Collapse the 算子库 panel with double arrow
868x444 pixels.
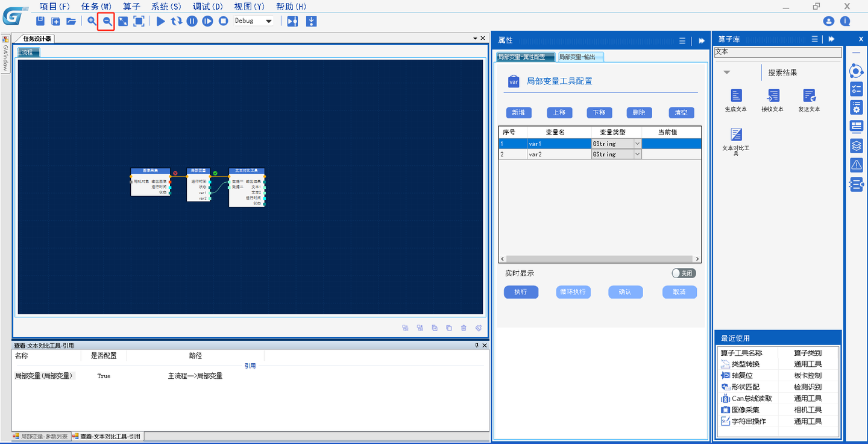831,39
